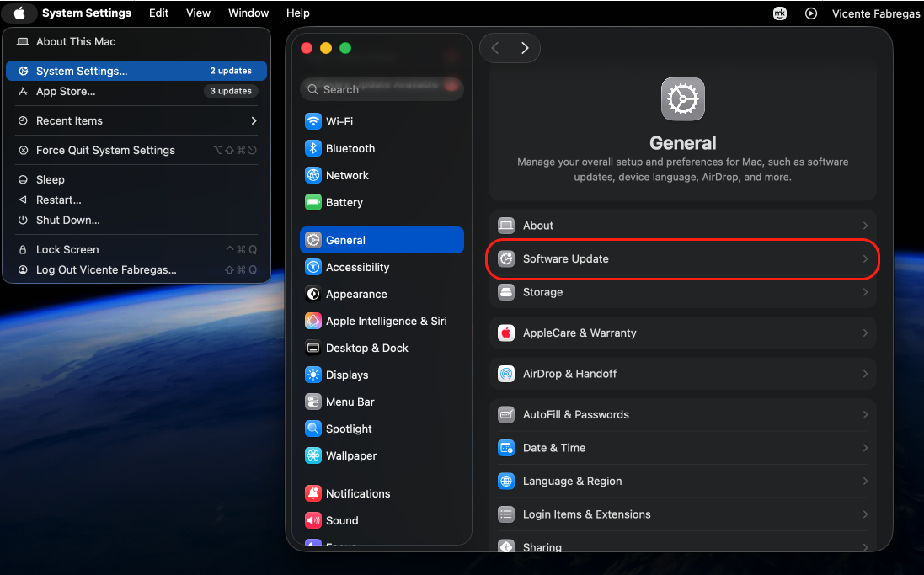Choose Sleep from Apple menu

[136, 179]
